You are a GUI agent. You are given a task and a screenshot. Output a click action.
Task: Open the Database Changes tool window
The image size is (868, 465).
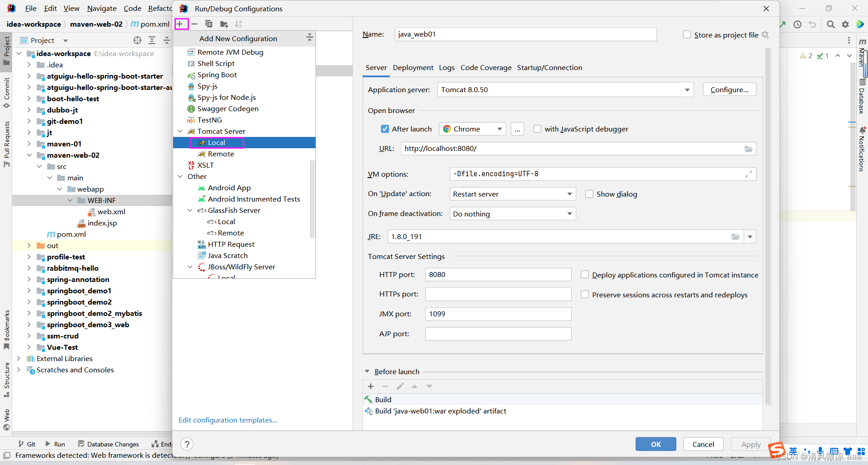coord(108,444)
